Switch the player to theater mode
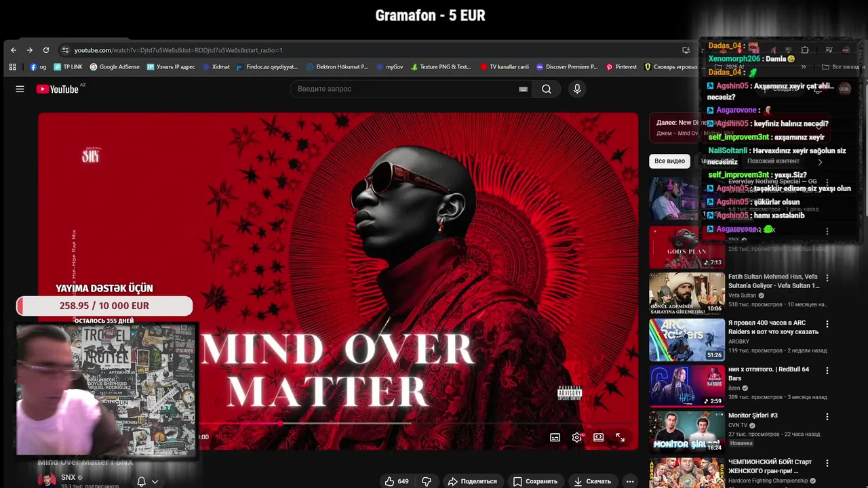Screen dimensions: 868x488 pyautogui.click(x=598, y=437)
